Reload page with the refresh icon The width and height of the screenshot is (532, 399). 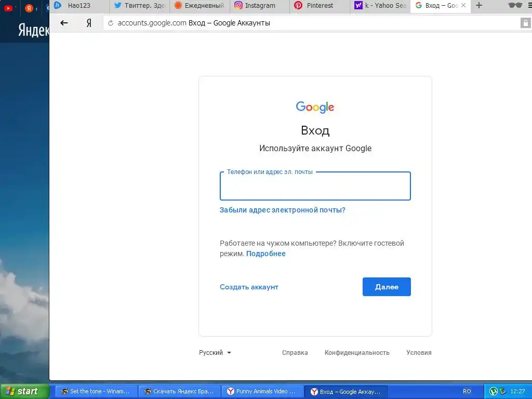point(110,23)
